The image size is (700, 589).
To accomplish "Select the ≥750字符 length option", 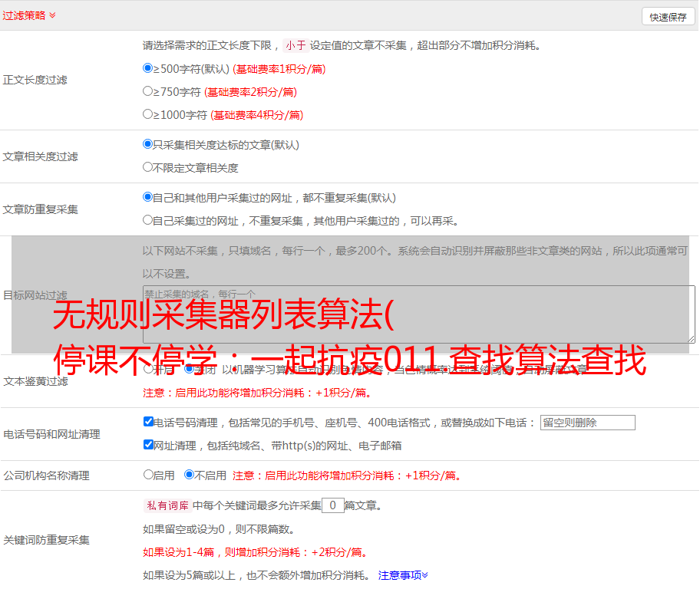I will click(x=148, y=91).
